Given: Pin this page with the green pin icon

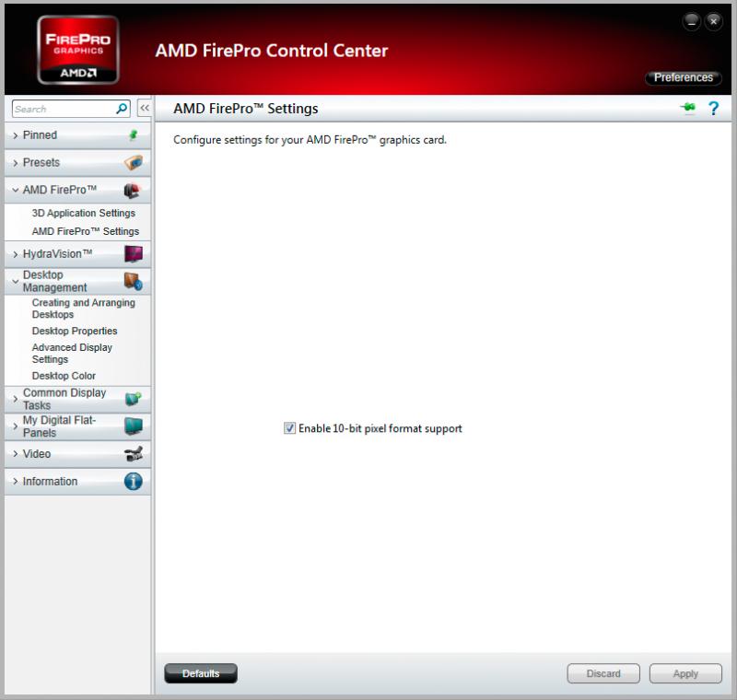Looking at the screenshot, I should [688, 108].
